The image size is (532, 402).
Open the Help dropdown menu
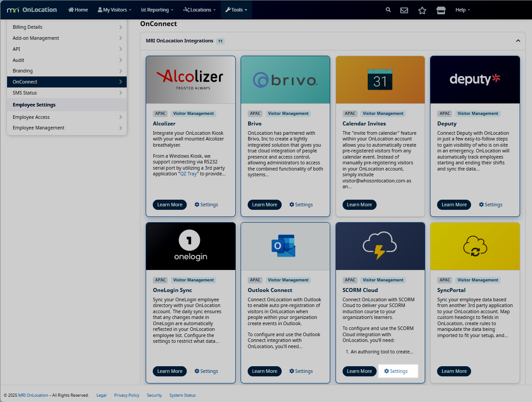[462, 10]
